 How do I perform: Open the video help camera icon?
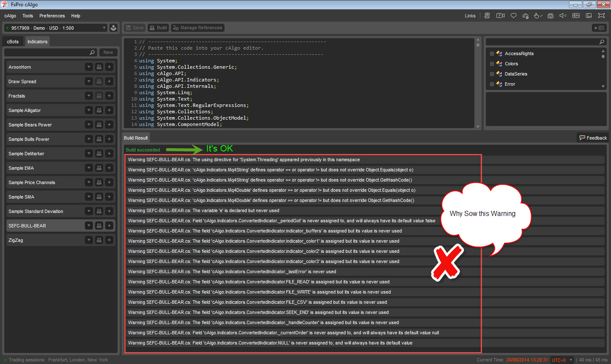(x=501, y=16)
